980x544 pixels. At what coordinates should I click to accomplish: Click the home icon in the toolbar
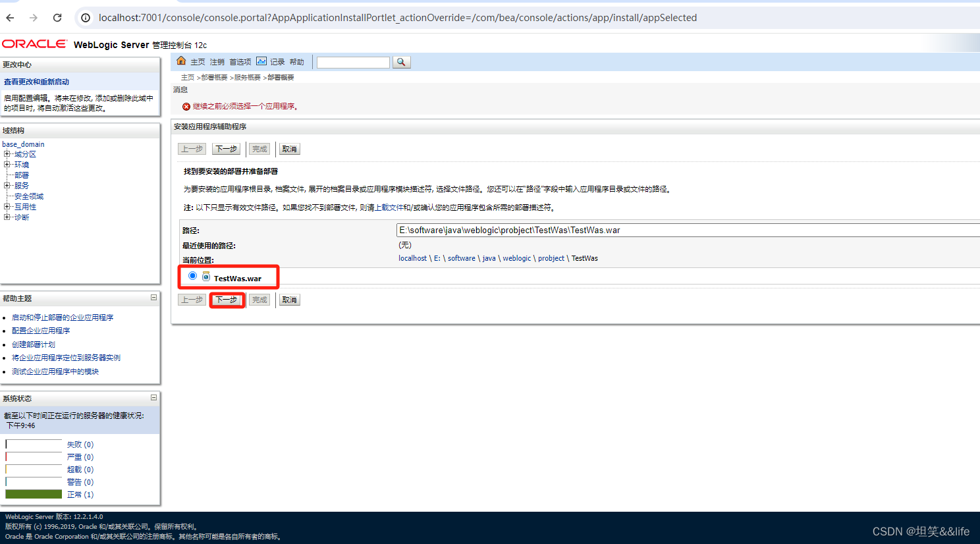[181, 61]
